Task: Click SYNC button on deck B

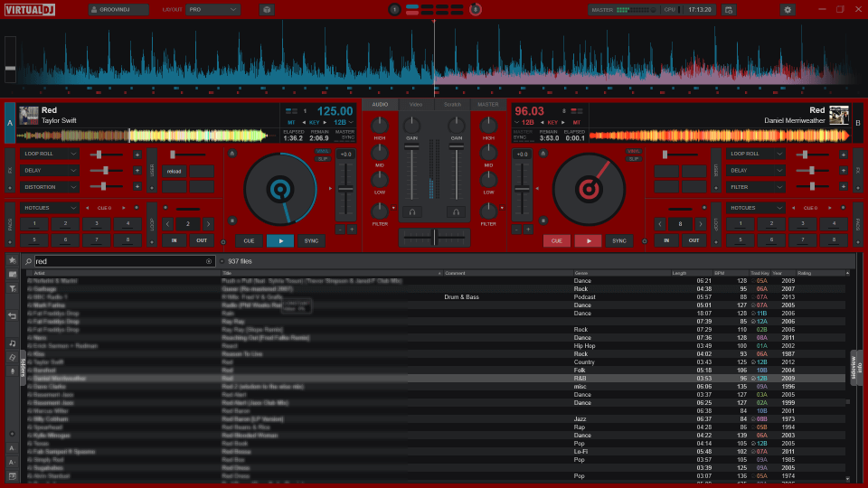Action: 618,240
